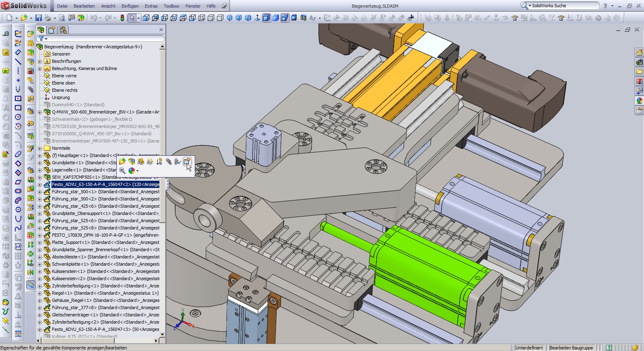Click the Print Preview icon
The height and width of the screenshot is (351, 644).
[x=62, y=18]
